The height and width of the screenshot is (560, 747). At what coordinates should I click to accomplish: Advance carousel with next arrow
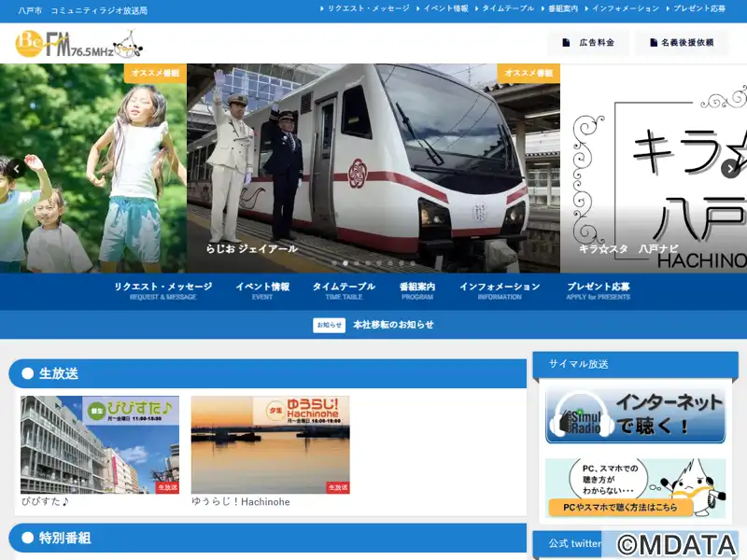click(x=730, y=169)
